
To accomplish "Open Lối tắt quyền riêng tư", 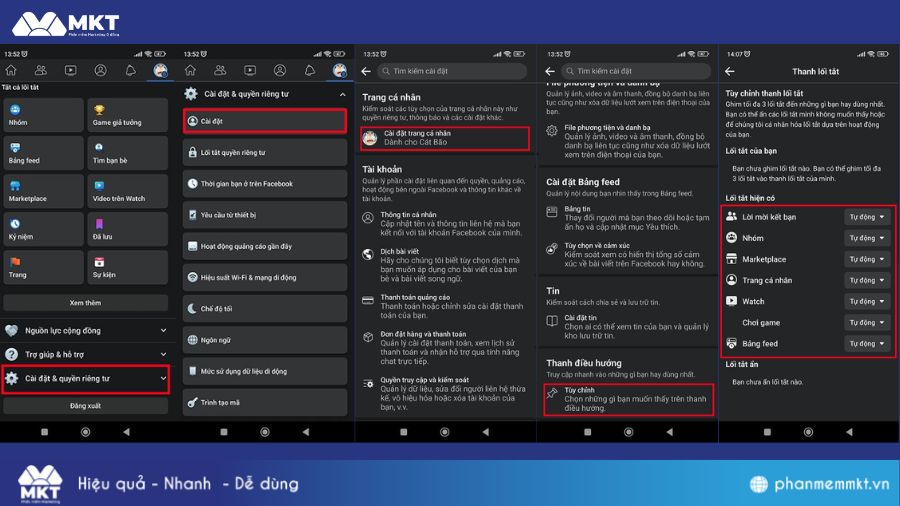I will click(x=265, y=153).
